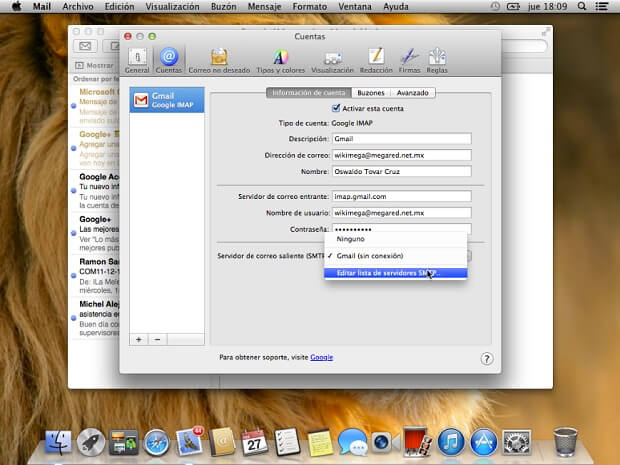
Task: Open Reminders from the Dock
Action: 287,442
